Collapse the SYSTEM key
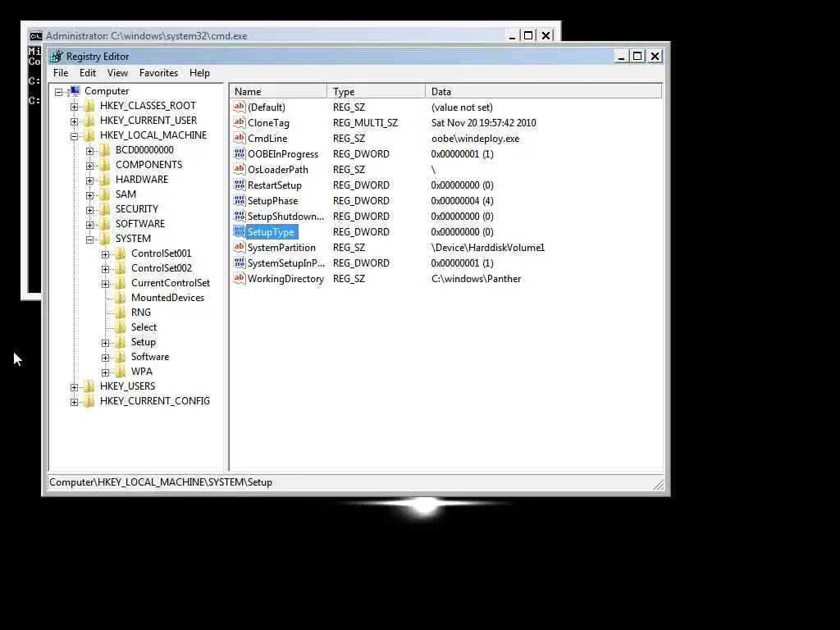 (90, 240)
